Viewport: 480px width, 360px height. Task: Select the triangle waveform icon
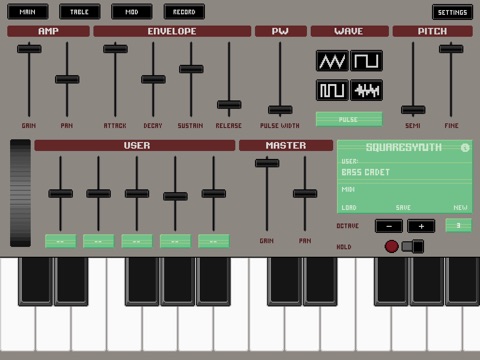coord(332,61)
